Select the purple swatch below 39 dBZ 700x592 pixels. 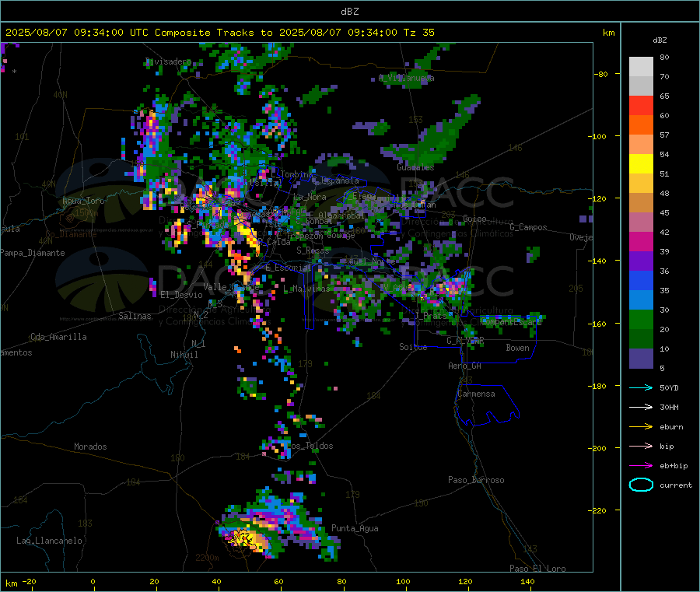(641, 261)
